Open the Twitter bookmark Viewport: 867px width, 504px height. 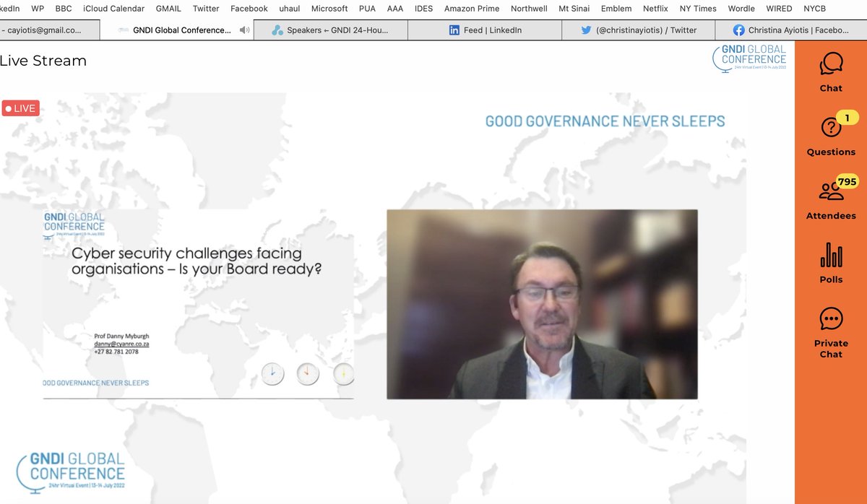[206, 9]
